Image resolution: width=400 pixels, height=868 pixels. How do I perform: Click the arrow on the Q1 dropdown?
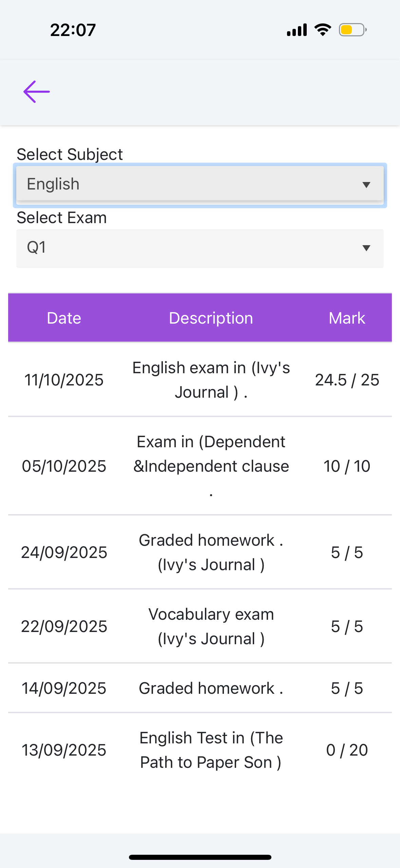pyautogui.click(x=366, y=248)
